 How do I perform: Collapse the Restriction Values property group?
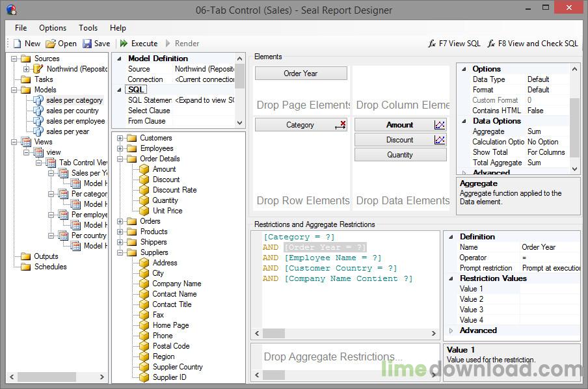point(451,278)
